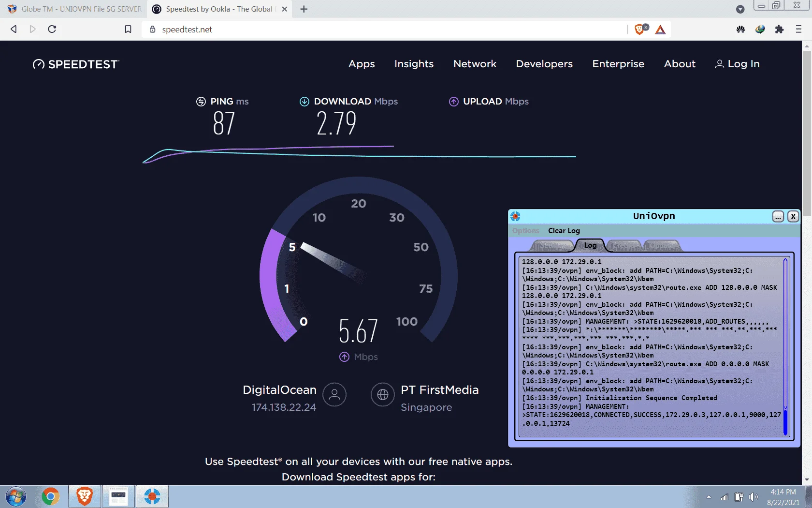Click the scroll up arrow of the page scrollbar
The image size is (812, 508).
click(x=807, y=46)
